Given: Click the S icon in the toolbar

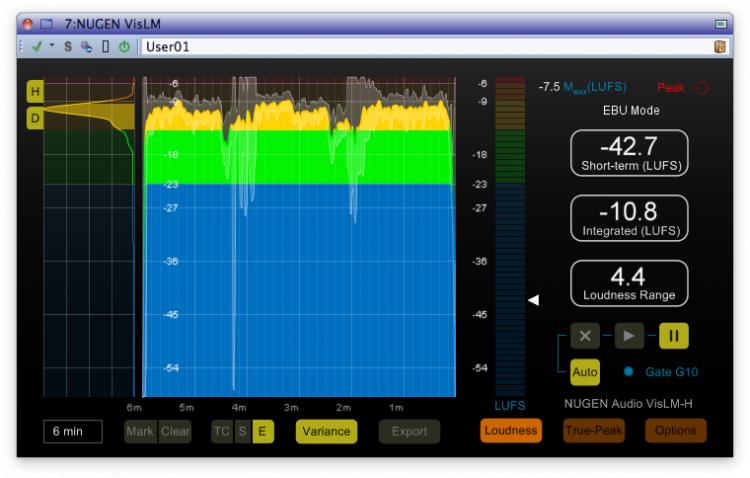Looking at the screenshot, I should pos(68,46).
